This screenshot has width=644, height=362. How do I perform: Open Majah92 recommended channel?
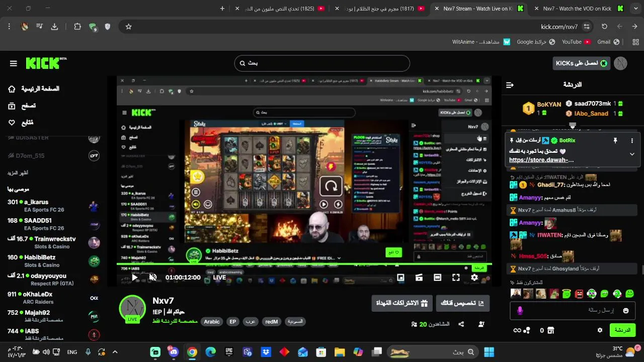coord(53,316)
